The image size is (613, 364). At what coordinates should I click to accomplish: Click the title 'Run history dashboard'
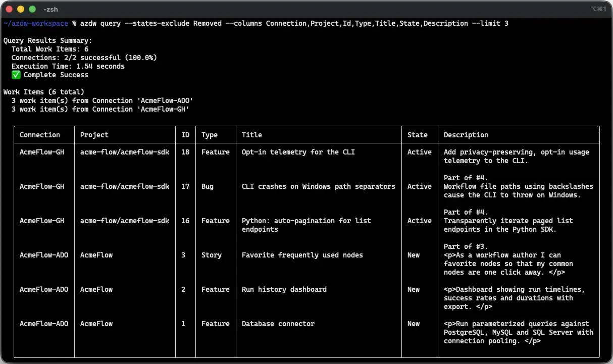pyautogui.click(x=284, y=289)
